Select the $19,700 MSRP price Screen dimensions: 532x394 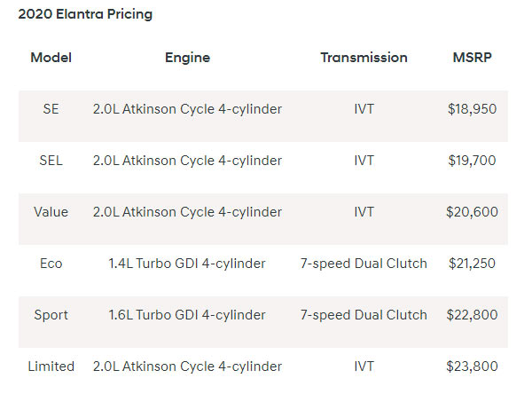(x=472, y=161)
